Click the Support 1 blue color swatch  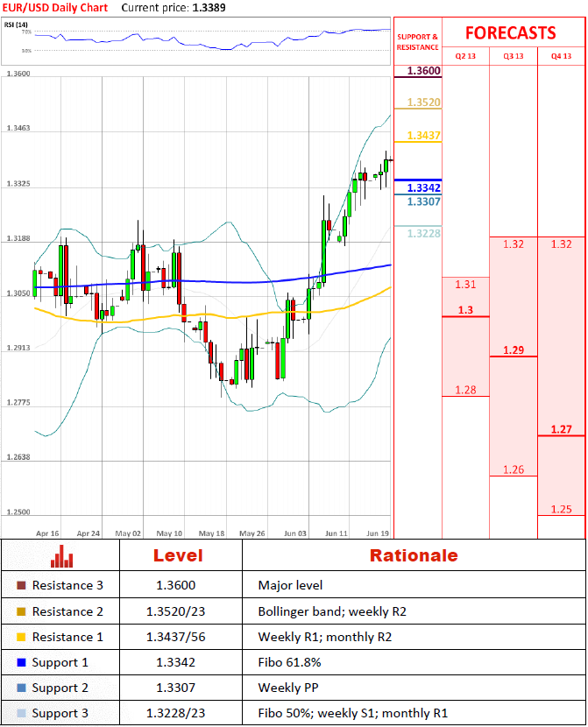click(x=21, y=662)
